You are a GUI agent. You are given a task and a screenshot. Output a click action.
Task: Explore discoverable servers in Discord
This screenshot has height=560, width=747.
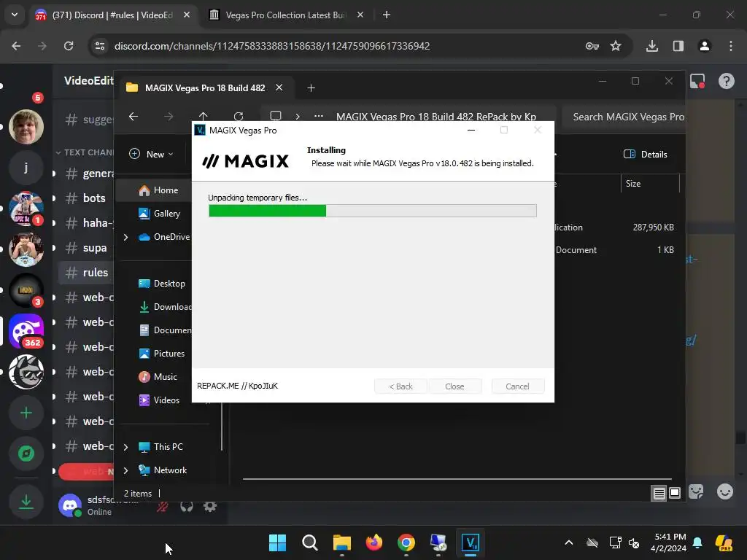(x=26, y=454)
